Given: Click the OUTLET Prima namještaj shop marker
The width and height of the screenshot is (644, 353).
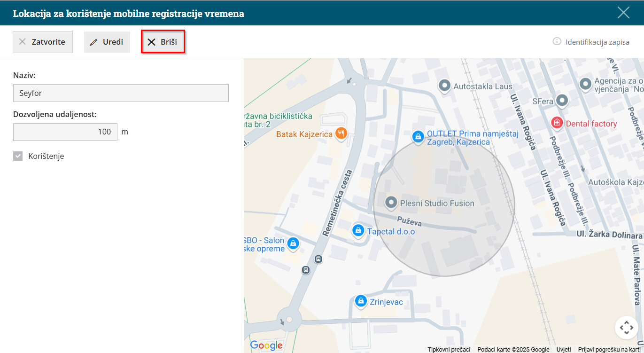Looking at the screenshot, I should click(x=418, y=137).
